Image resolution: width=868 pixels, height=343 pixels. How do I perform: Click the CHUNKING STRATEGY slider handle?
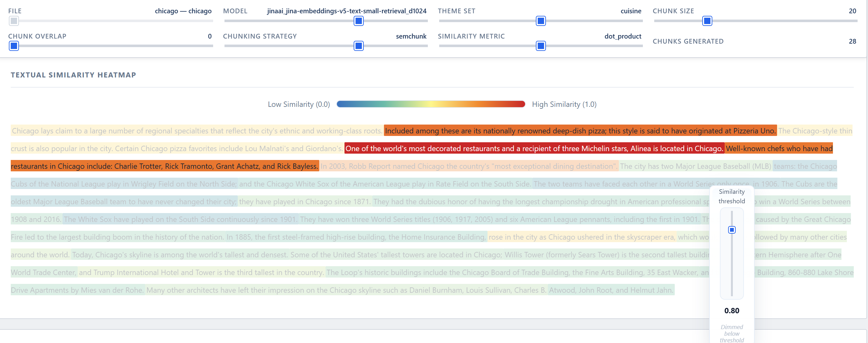tap(358, 46)
